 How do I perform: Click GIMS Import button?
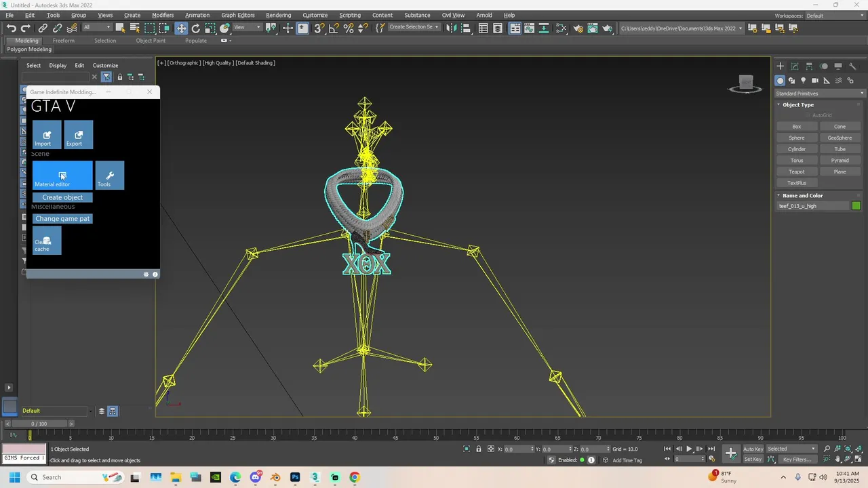pyautogui.click(x=47, y=135)
